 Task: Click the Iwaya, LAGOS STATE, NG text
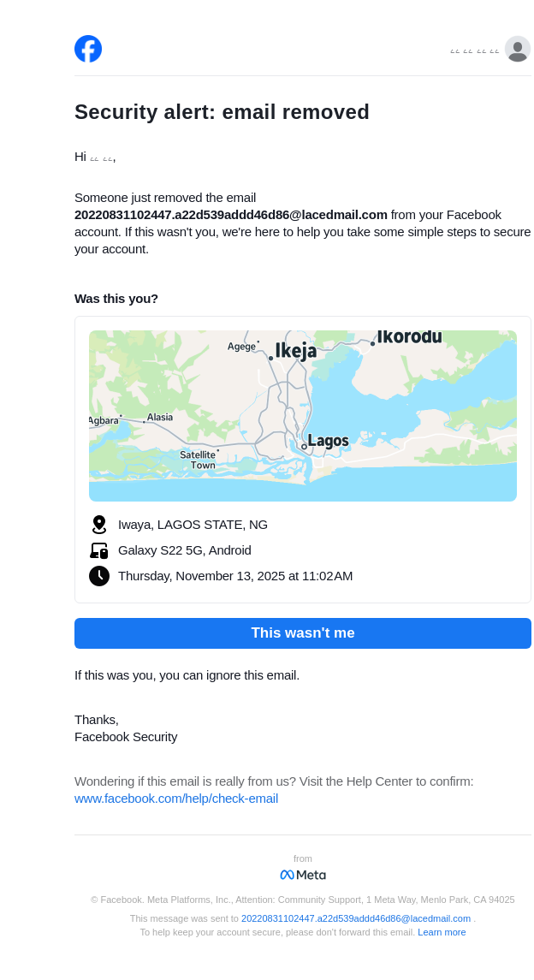click(x=193, y=525)
